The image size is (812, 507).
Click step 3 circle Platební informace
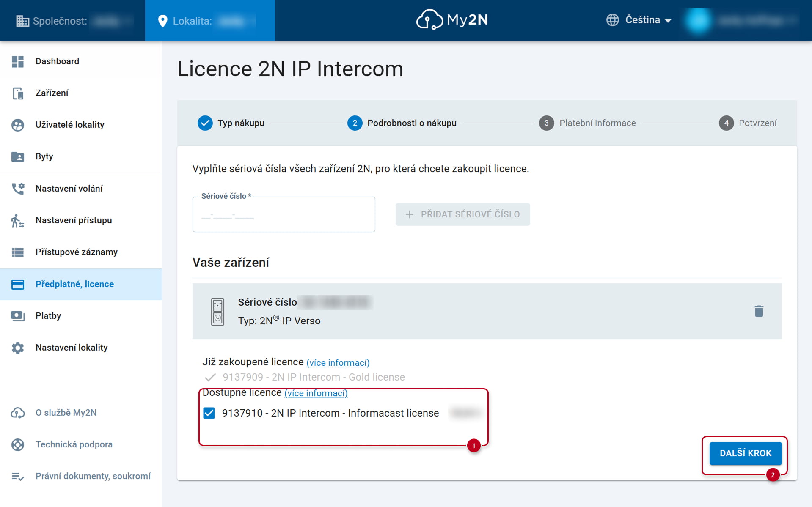[x=547, y=123]
